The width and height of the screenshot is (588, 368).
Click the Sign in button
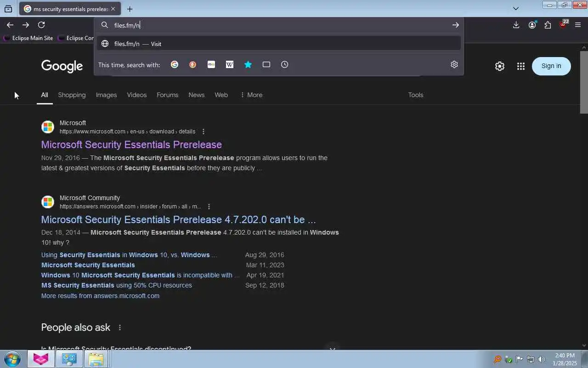point(551,66)
